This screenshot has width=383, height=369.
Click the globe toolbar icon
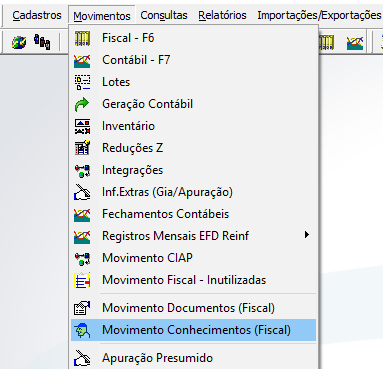point(19,42)
